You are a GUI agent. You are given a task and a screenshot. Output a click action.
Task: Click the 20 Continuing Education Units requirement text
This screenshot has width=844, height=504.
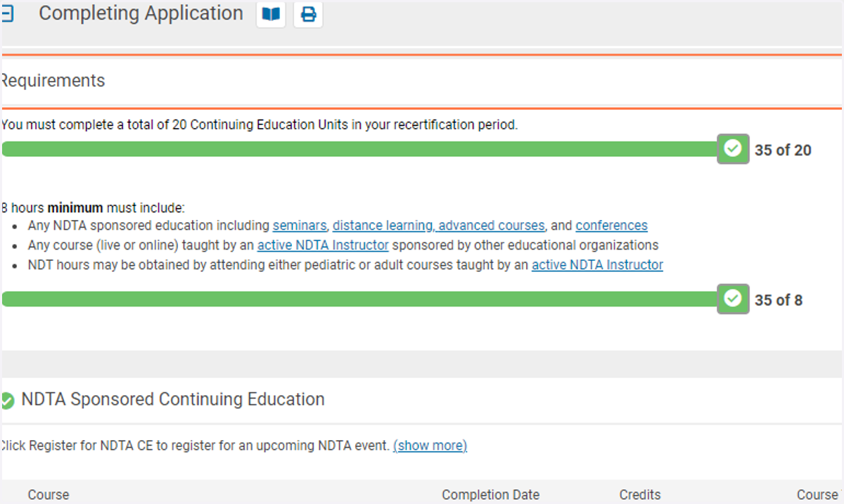click(260, 125)
